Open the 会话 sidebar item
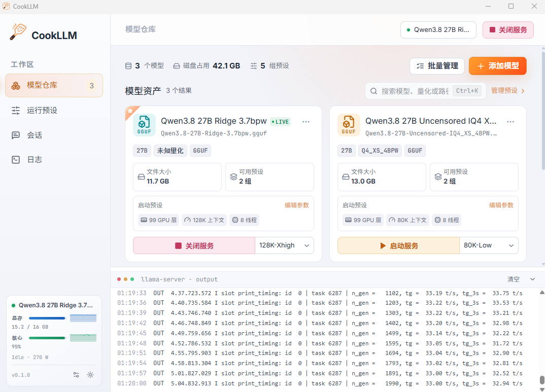 click(54, 135)
